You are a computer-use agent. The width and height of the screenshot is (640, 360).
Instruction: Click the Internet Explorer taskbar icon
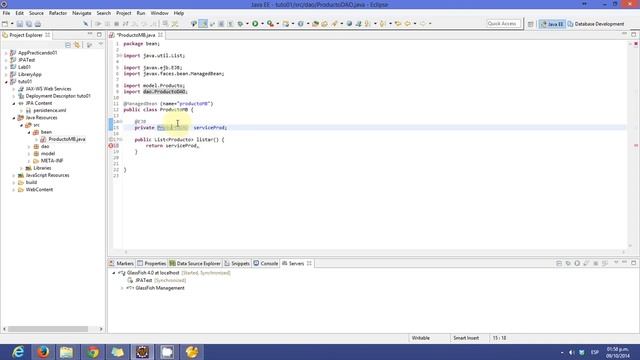pos(18,352)
